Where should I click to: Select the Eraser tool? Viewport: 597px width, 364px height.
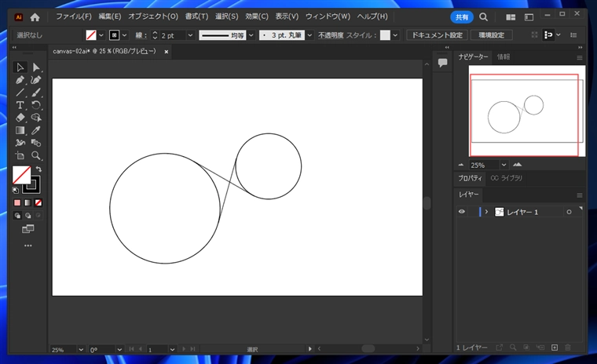click(20, 118)
